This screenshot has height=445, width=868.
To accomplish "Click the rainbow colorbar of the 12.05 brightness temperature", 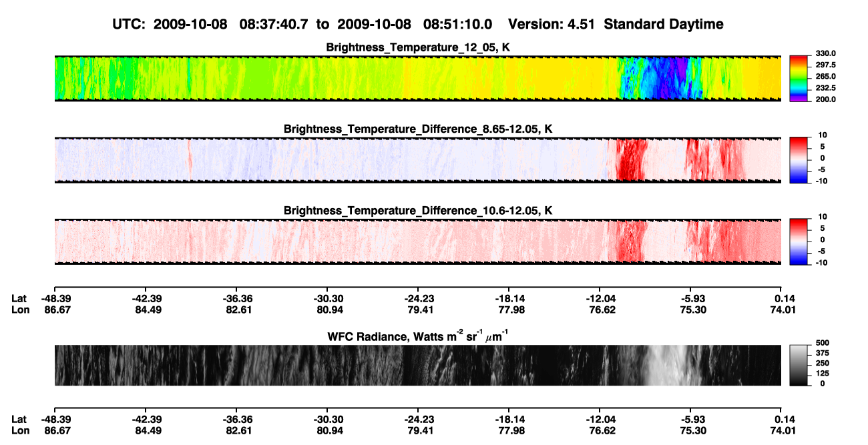I will tap(799, 78).
